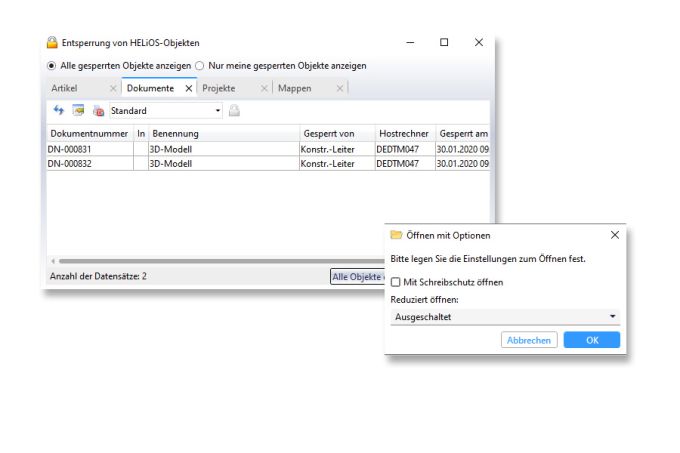Select 'Alle gesperrten Objekte anzeigen' radio button
Image resolution: width=680 pixels, height=453 pixels.
[53, 66]
